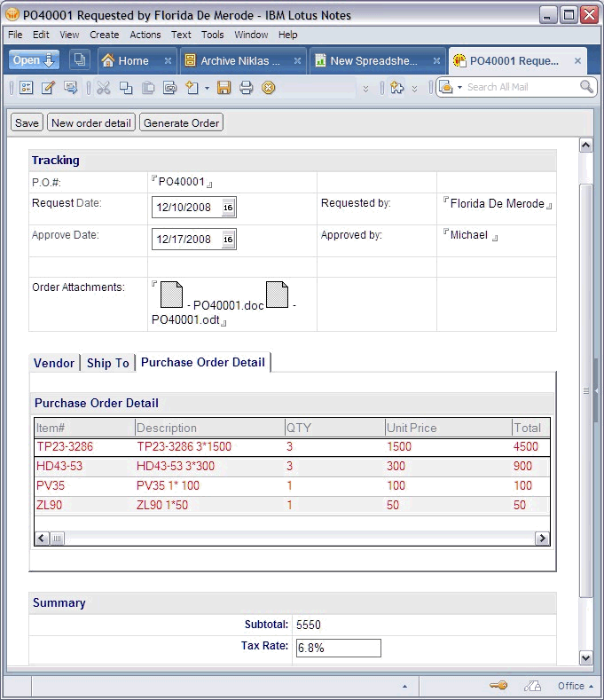Click the bookmark star puzzle icon
Screen dimensions: 604x700
click(396, 88)
